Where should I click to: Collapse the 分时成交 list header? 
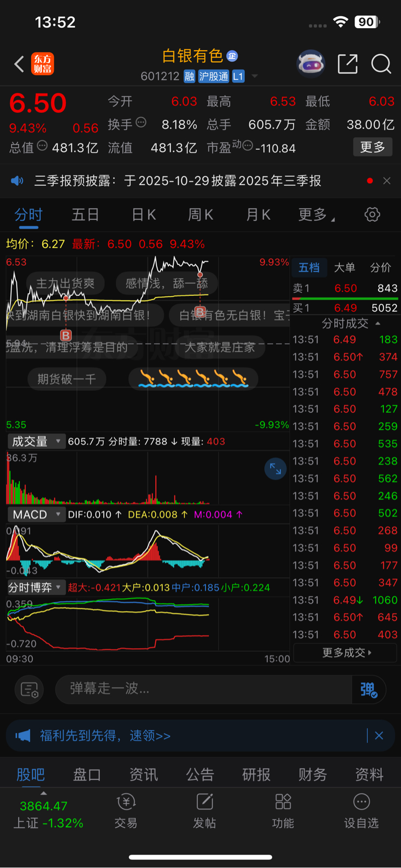[x=351, y=324]
